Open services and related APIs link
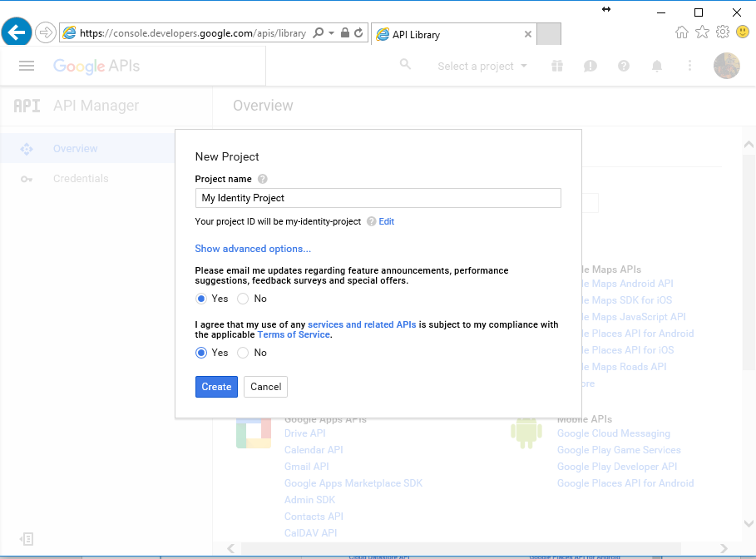756x559 pixels. click(362, 324)
